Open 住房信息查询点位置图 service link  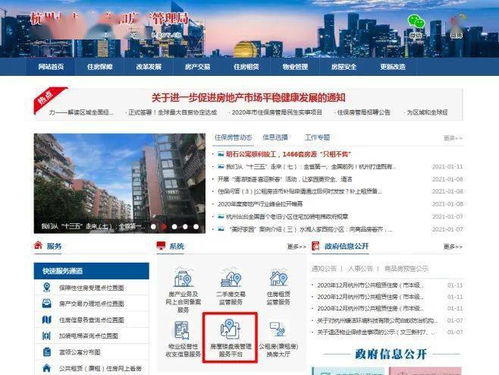91,320
